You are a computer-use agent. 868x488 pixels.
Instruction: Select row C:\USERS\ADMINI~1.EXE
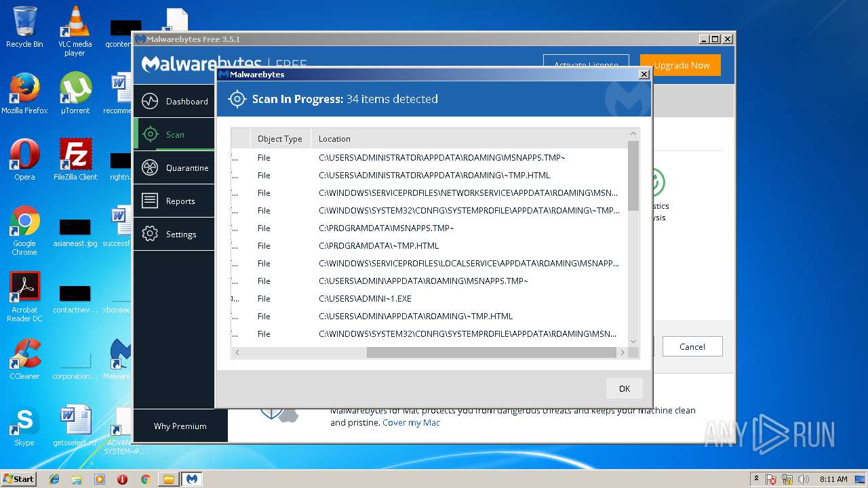pos(429,299)
